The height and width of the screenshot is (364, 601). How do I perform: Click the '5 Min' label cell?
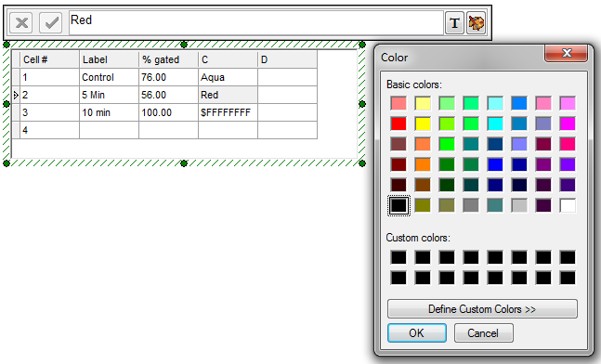pyautogui.click(x=109, y=95)
